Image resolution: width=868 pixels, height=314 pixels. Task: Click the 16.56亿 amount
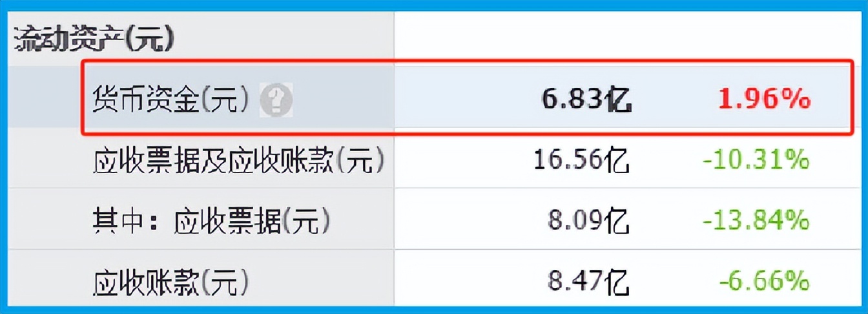581,160
